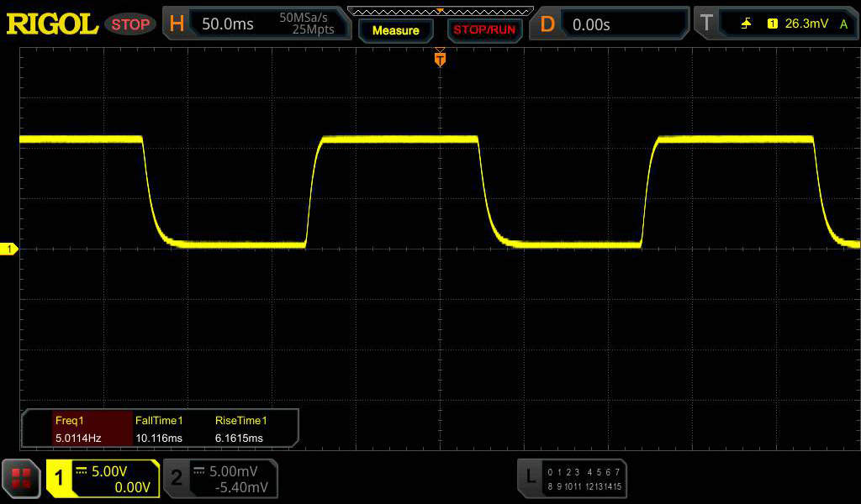Image resolution: width=861 pixels, height=504 pixels.
Task: Open the 0.00s horizontal delay setting
Action: click(591, 24)
